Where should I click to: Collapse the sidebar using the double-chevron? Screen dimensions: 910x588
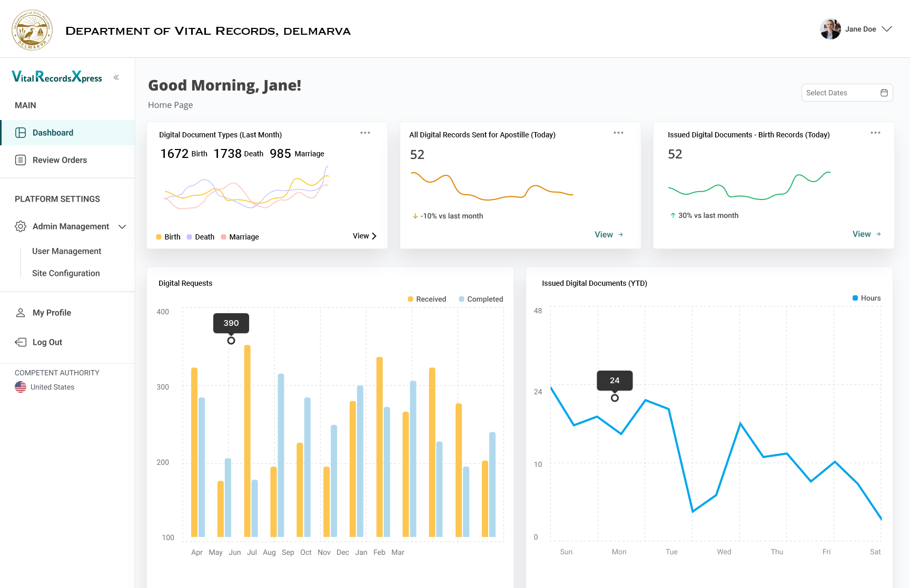[116, 77]
